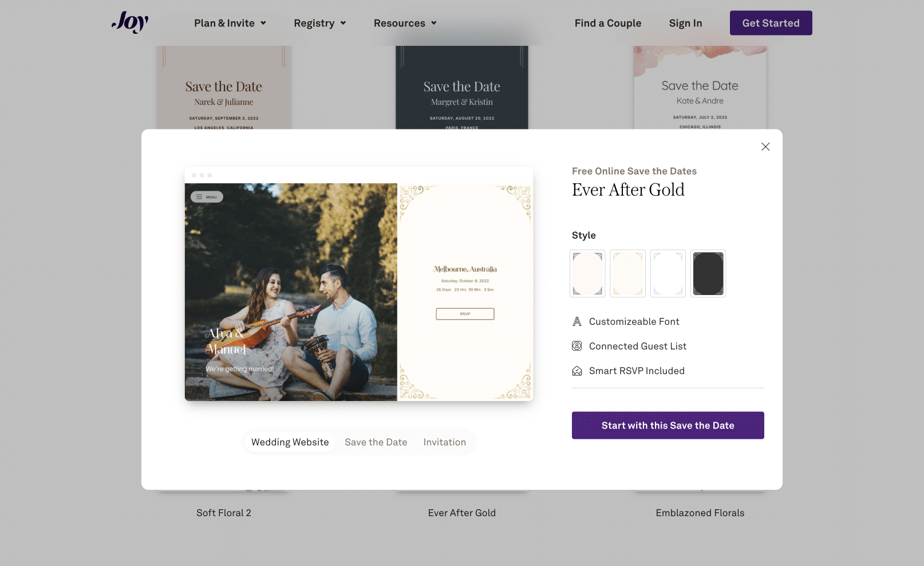Select the cream style swatch
Screen dimensions: 924x566
pos(628,273)
